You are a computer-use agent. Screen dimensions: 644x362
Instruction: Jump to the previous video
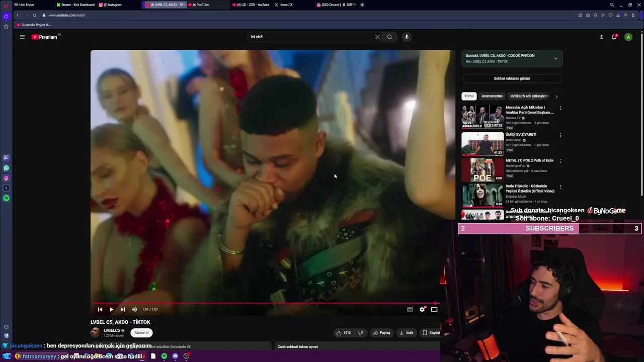click(100, 309)
